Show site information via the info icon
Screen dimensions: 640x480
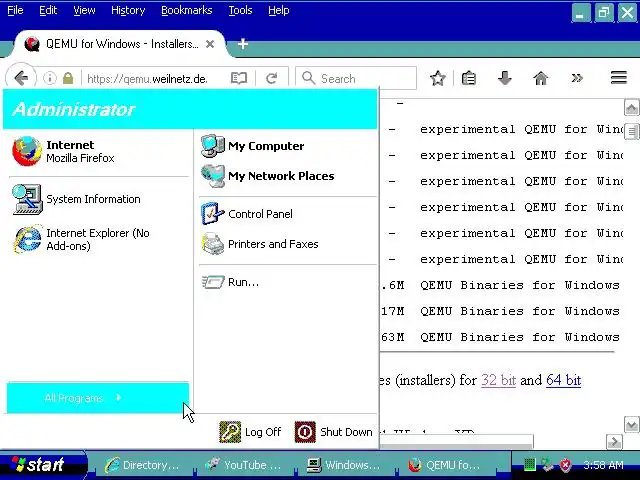point(50,78)
